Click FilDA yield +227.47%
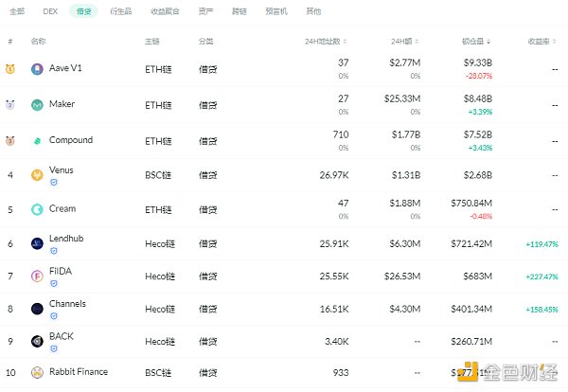The image size is (568, 392). [x=541, y=276]
